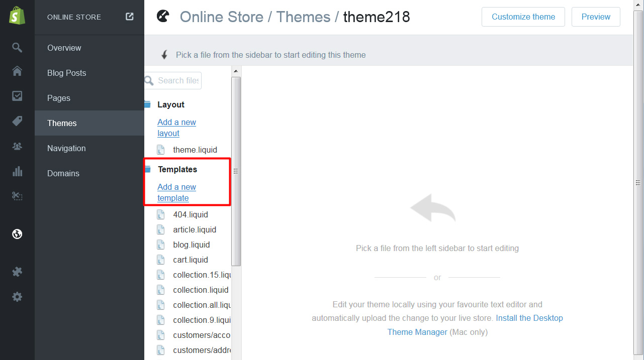Focus the Search files input

point(173,80)
